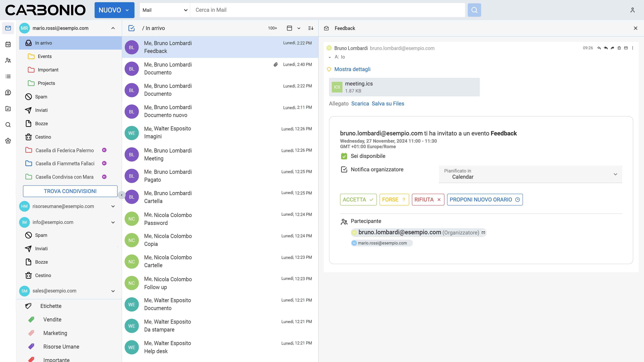644x362 pixels.
Task: Delete the message with trash icon
Action: pyautogui.click(x=619, y=48)
